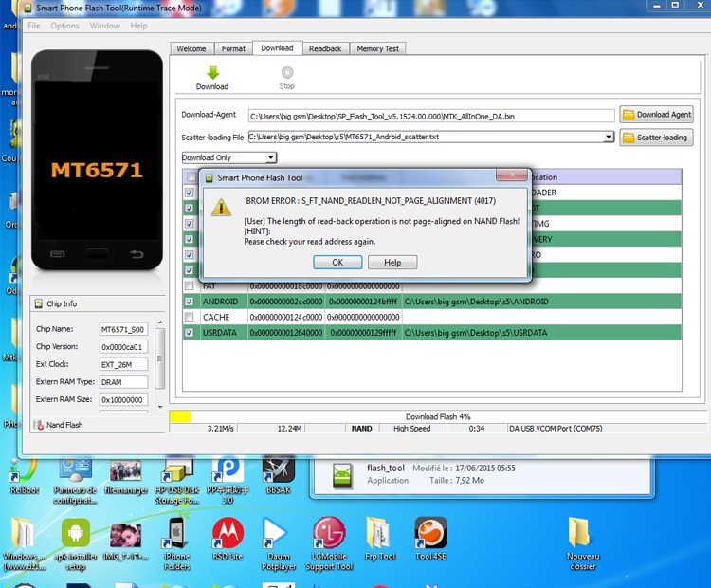The height and width of the screenshot is (588, 711).
Task: Switch to the Format tab
Action: (233, 48)
